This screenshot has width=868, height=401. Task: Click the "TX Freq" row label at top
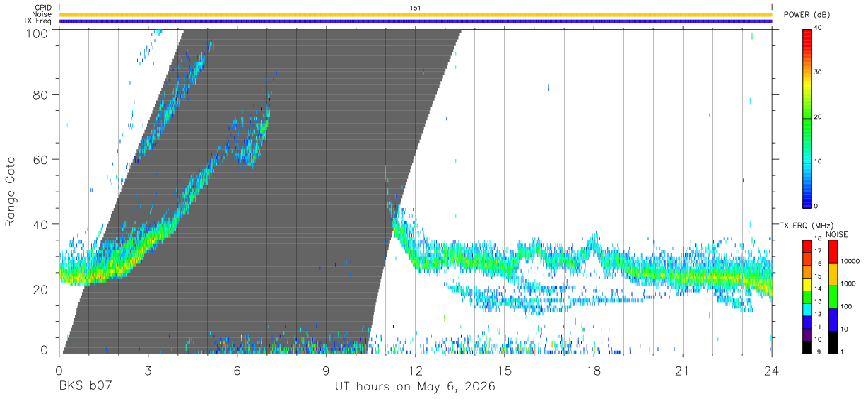tap(38, 21)
